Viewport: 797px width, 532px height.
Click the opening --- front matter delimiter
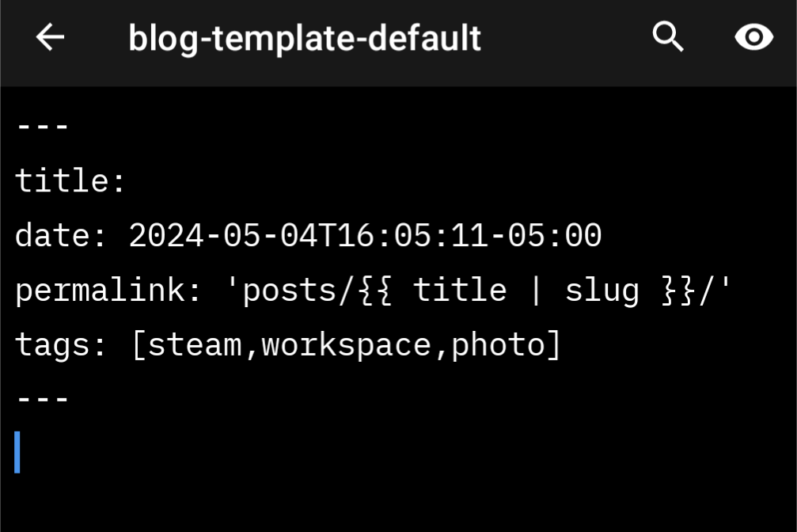[43, 126]
